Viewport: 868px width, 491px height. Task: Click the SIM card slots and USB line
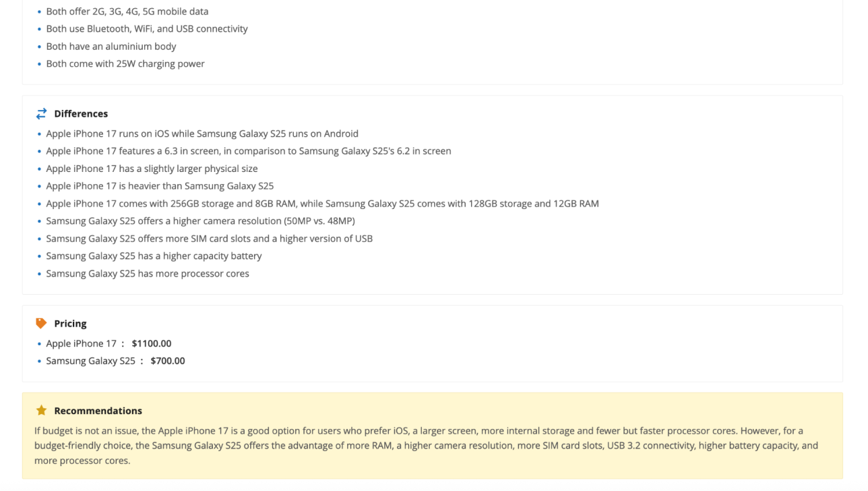tap(209, 239)
